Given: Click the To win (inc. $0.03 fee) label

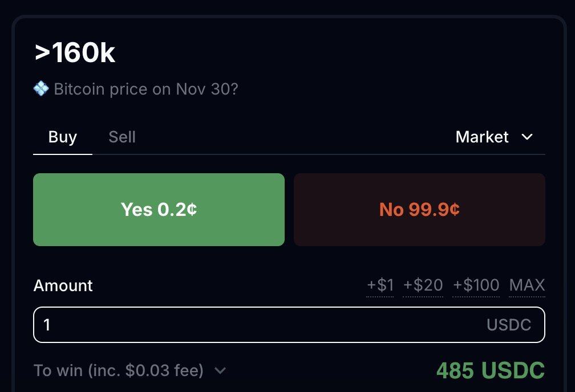Looking at the screenshot, I should coord(119,371).
